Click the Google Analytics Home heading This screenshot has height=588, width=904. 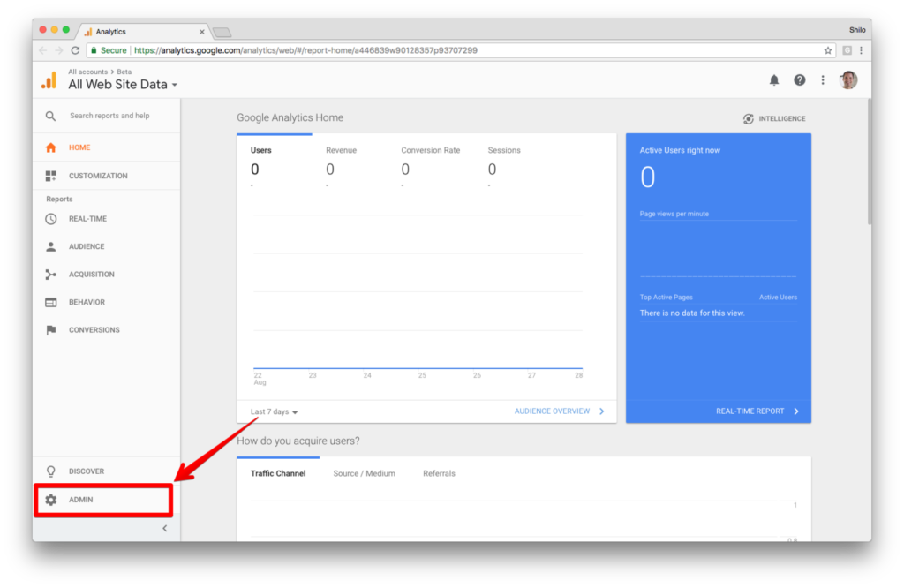[x=290, y=117]
